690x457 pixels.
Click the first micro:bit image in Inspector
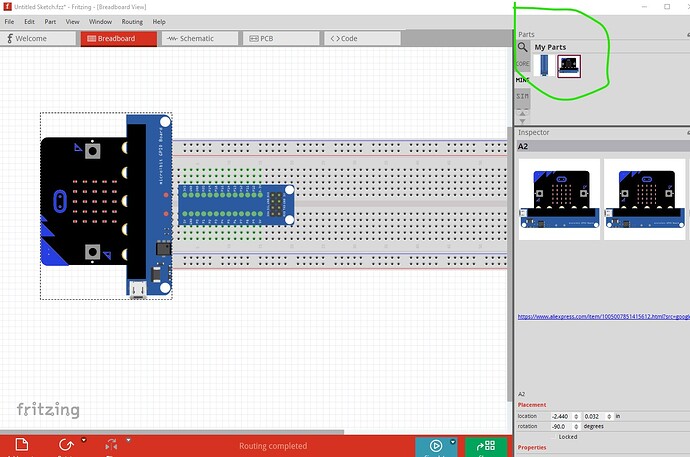coord(559,199)
